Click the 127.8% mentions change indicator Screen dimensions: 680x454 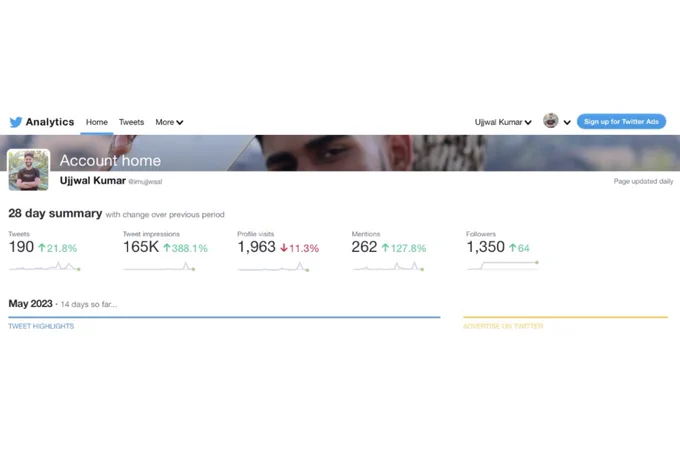pos(404,248)
